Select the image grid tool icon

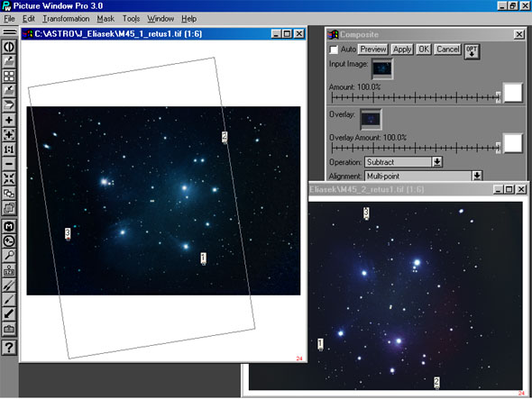[9, 76]
